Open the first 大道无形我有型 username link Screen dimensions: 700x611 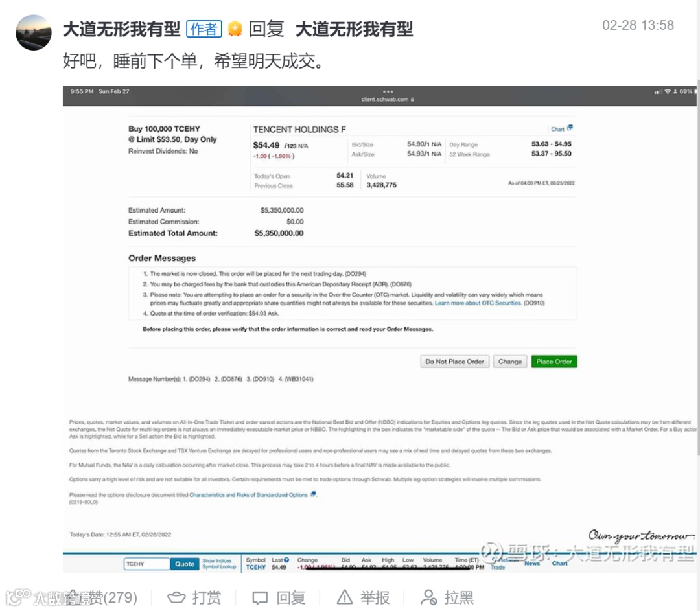pos(121,29)
